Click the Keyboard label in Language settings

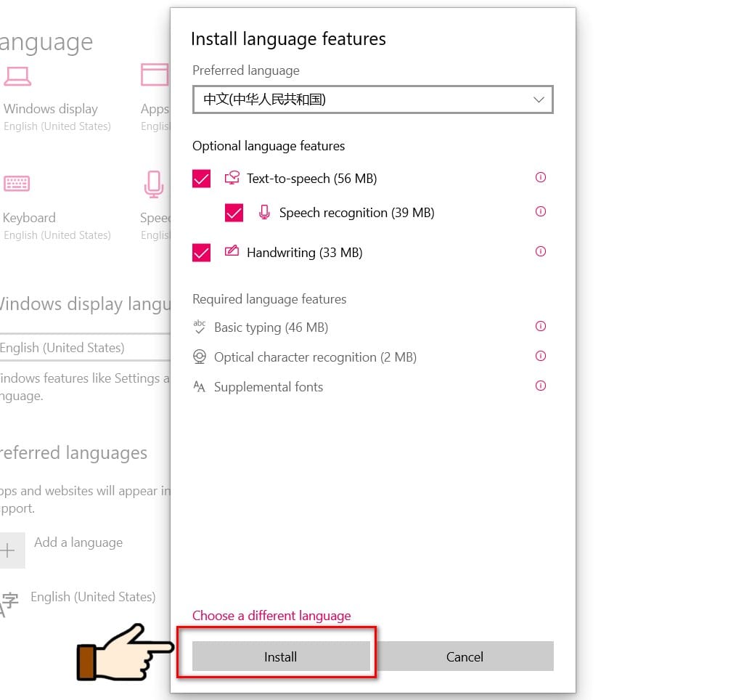(x=29, y=218)
